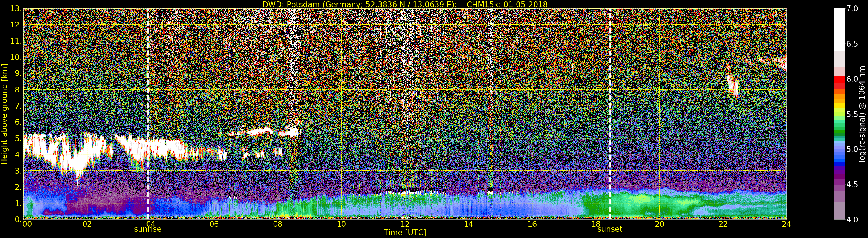Viewport: 868px width, 238px height.
Task: Choose the "10." tick on the height axis
Action: point(16,57)
